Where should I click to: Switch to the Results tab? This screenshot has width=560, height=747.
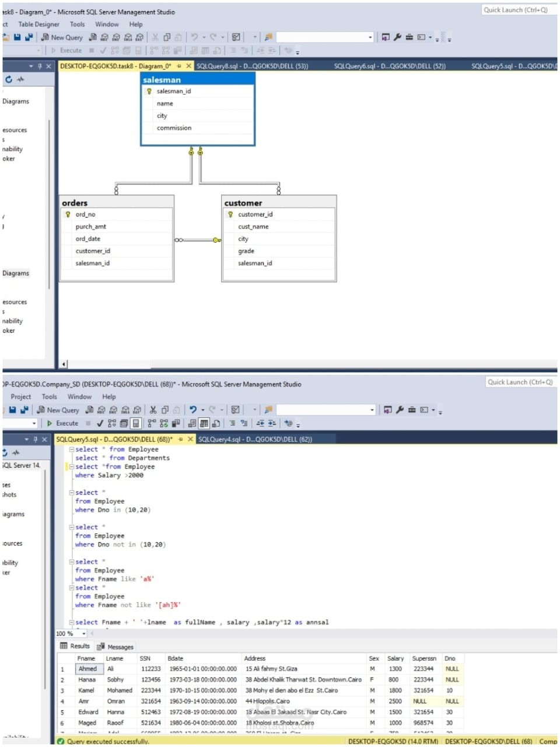75,646
